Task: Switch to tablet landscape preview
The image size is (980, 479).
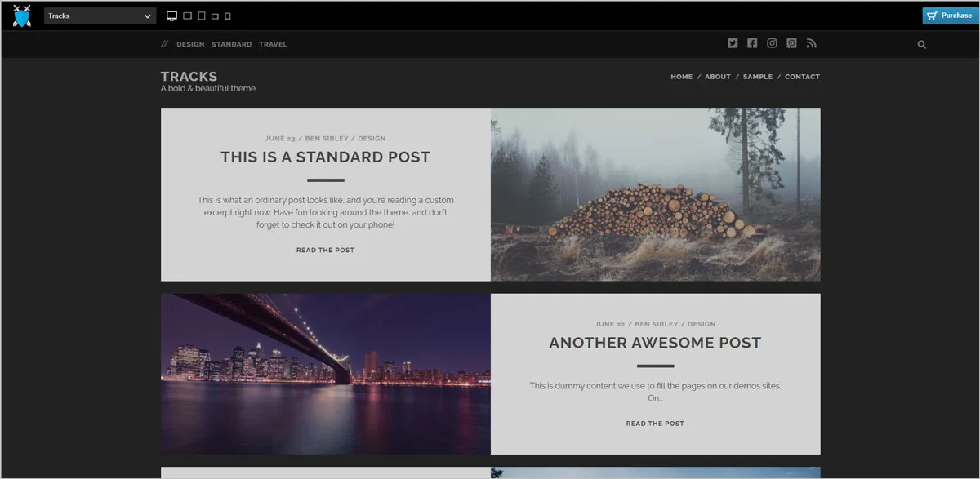Action: tap(187, 16)
